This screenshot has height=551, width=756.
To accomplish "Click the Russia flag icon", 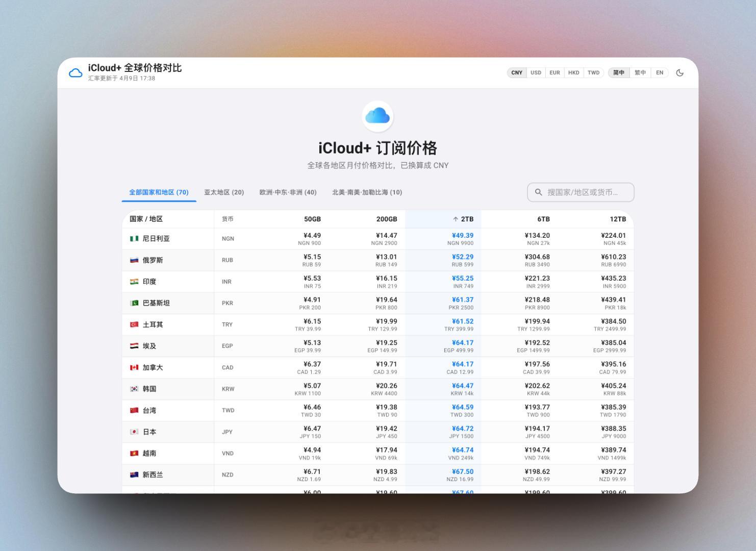I will point(134,260).
